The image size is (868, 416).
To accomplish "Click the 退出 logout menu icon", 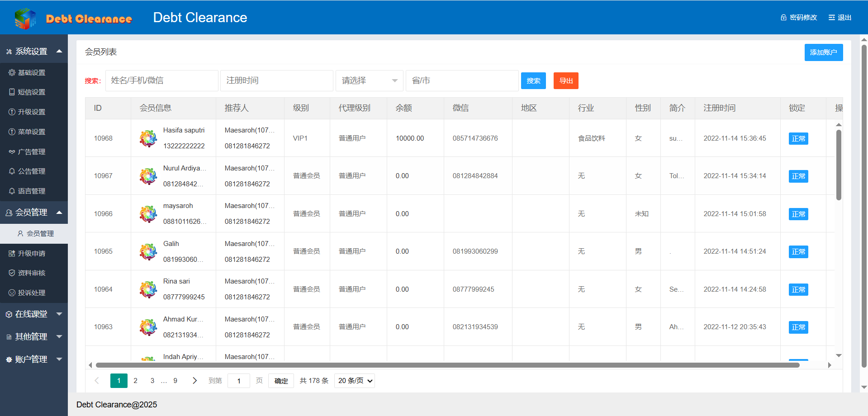I will click(x=831, y=18).
